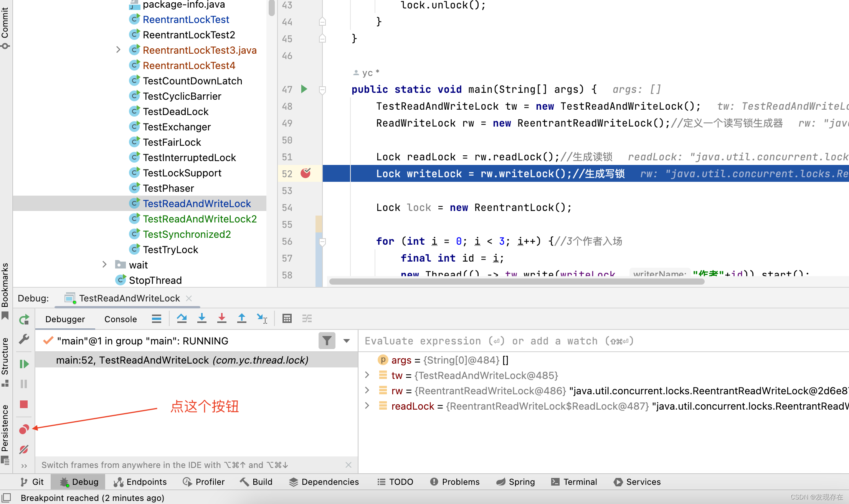Use the Step Out debugger icon
Viewport: 849px width, 504px height.
(242, 318)
